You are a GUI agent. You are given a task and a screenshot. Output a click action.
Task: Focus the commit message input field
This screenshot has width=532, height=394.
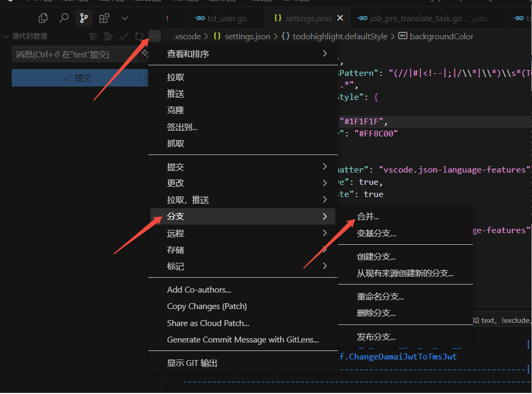(75, 55)
